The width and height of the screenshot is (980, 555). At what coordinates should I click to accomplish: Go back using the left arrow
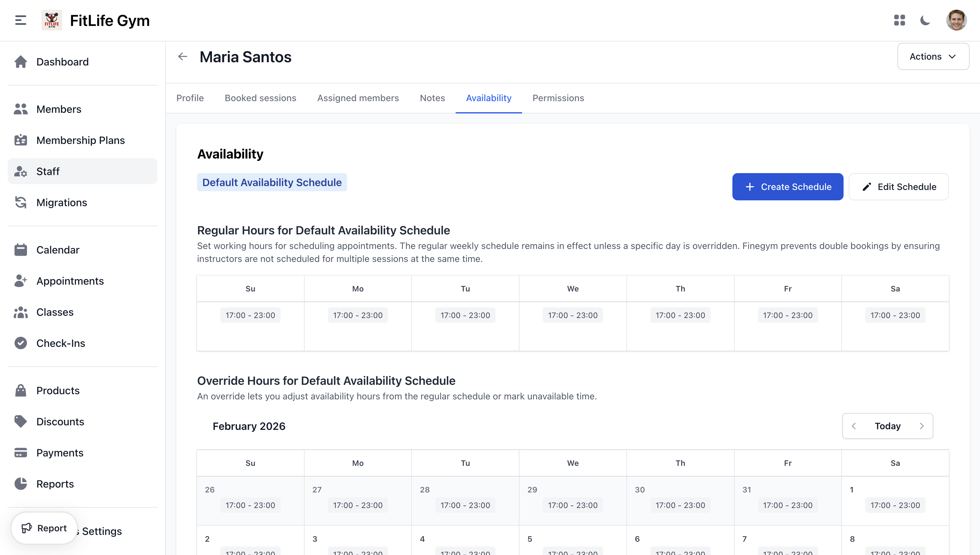pyautogui.click(x=183, y=57)
